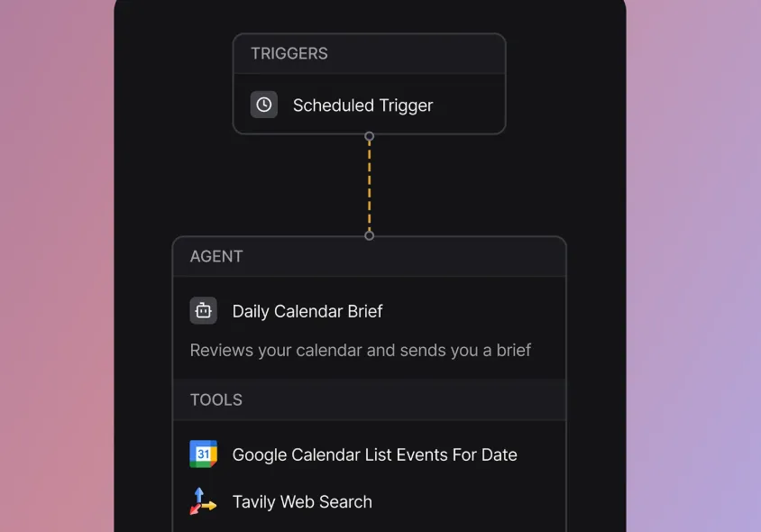Viewport: 761px width, 532px height.
Task: Click the Daily Calendar Brief robot icon
Action: (203, 310)
